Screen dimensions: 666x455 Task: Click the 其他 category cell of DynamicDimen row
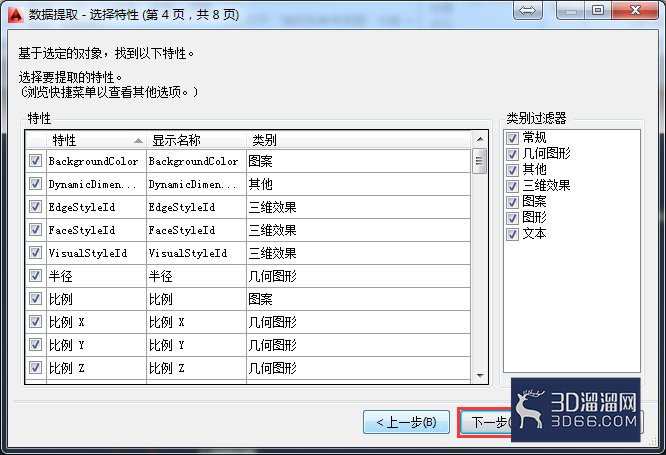click(358, 184)
